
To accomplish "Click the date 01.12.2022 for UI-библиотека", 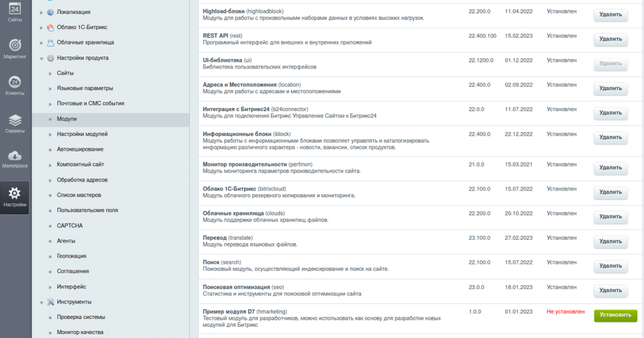I will [x=518, y=60].
